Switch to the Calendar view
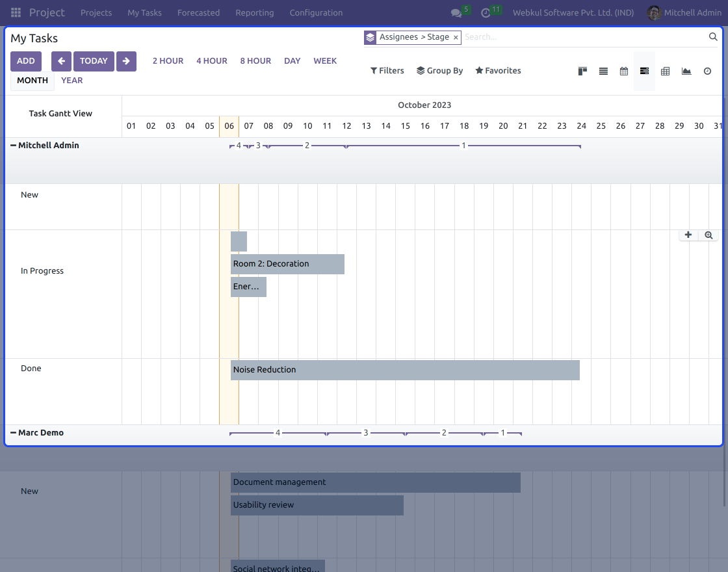The height and width of the screenshot is (572, 728). pyautogui.click(x=623, y=71)
